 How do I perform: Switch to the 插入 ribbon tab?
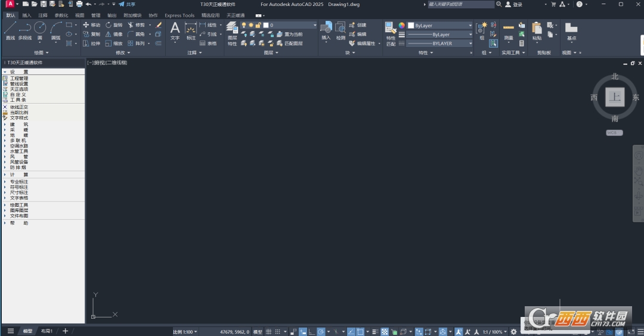click(27, 15)
